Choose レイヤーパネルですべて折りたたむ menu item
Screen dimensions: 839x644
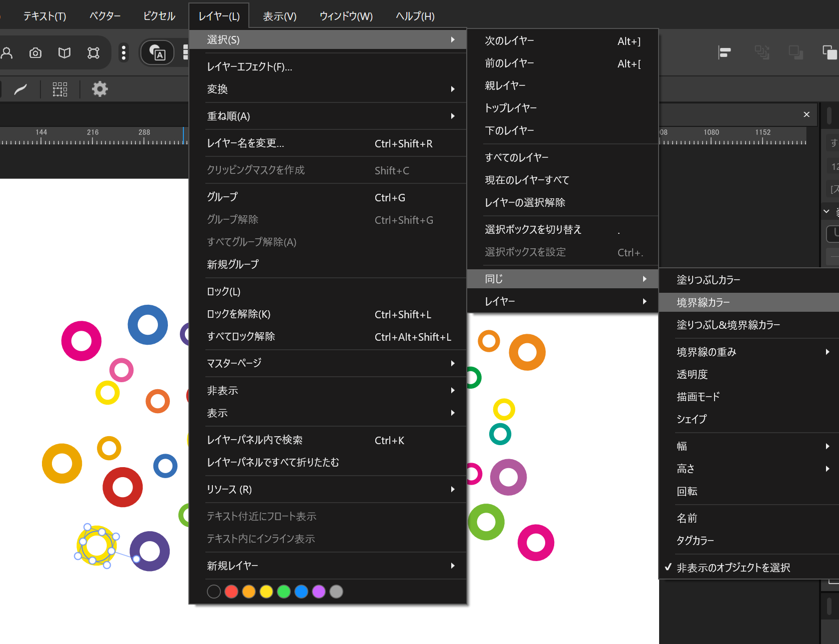pos(328,463)
